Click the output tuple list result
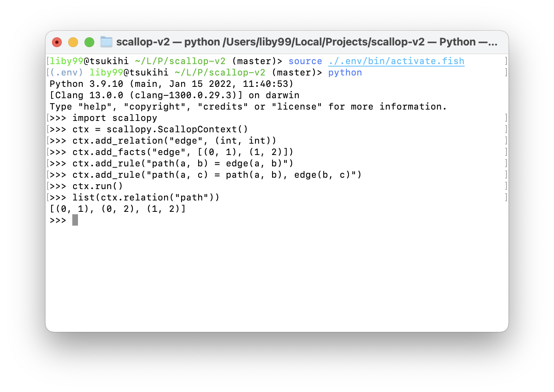This screenshot has height=392, width=554. coord(117,209)
